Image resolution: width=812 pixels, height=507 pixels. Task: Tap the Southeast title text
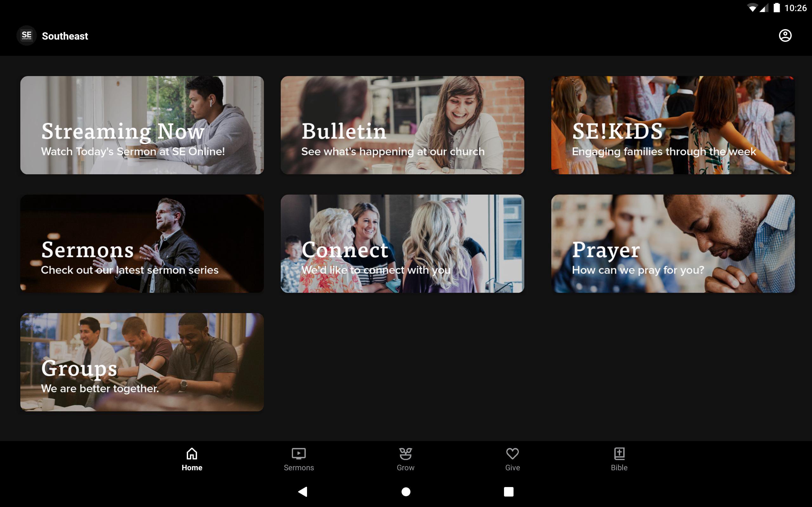point(65,36)
